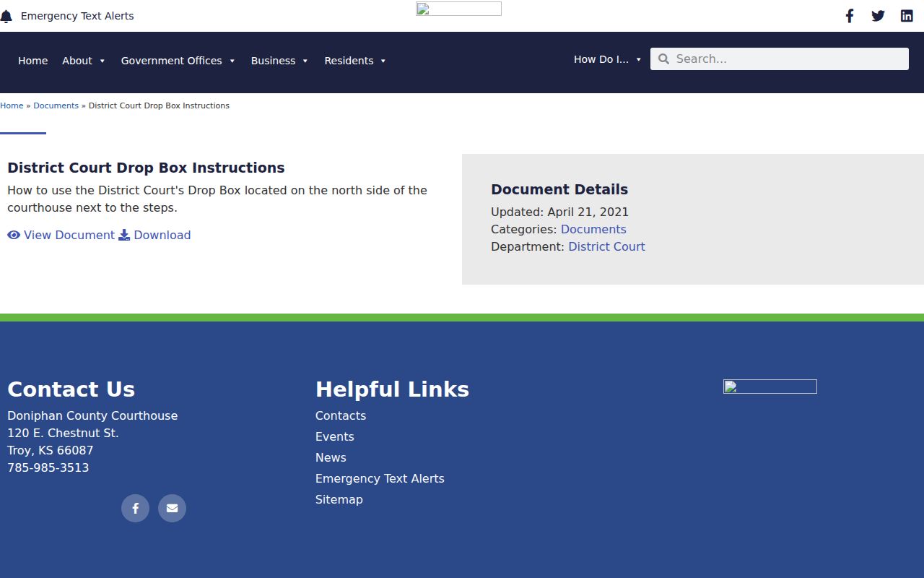
Task: Open News under Helpful Links
Action: (x=331, y=457)
